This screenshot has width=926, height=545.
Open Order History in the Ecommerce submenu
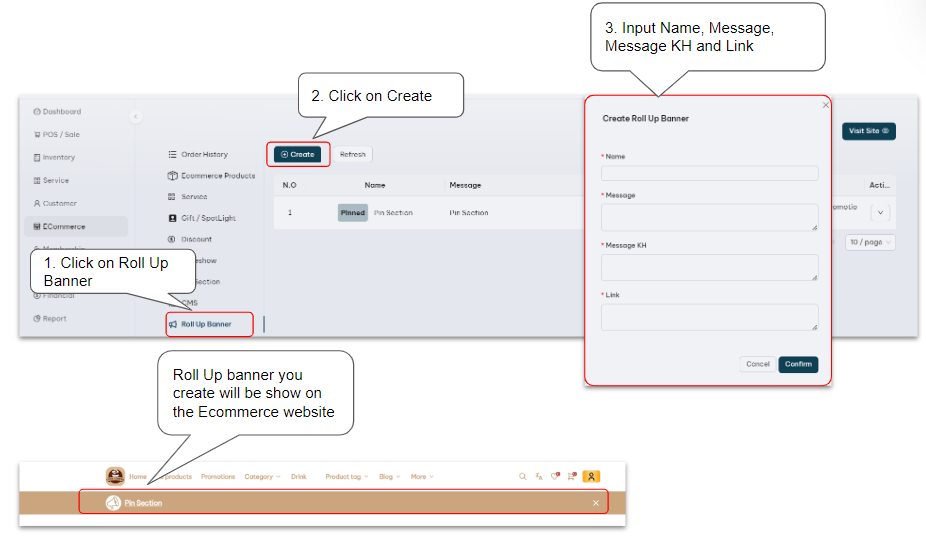click(204, 154)
